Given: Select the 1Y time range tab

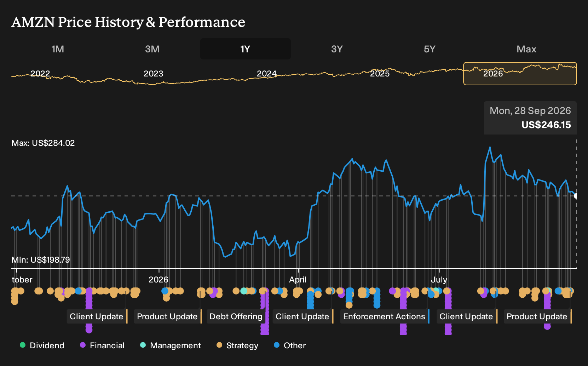Looking at the screenshot, I should 246,49.
